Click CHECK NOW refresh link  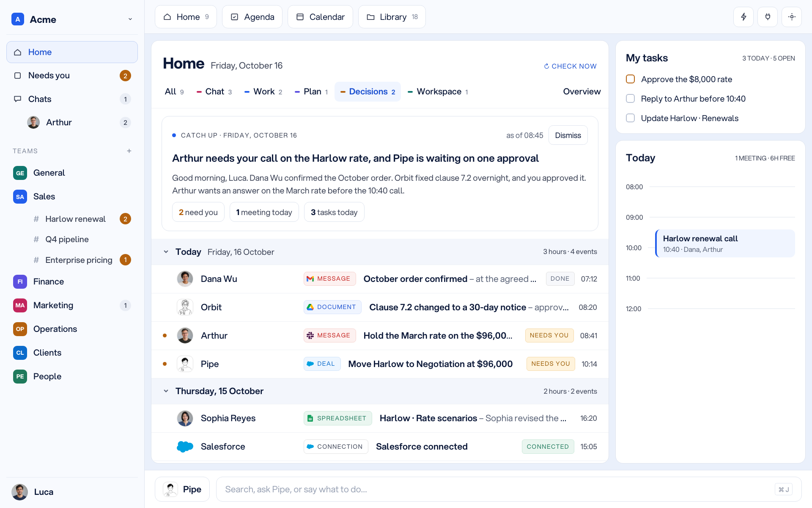570,66
